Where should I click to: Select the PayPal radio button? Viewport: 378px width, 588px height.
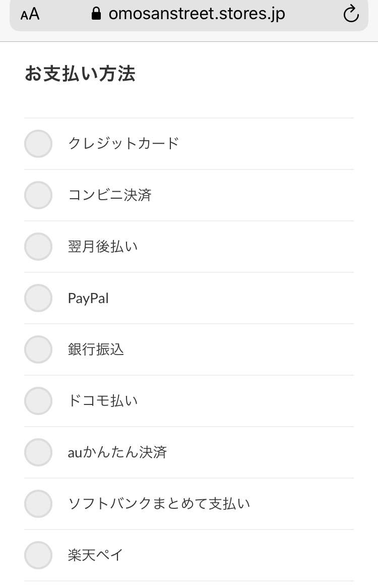pyautogui.click(x=38, y=298)
